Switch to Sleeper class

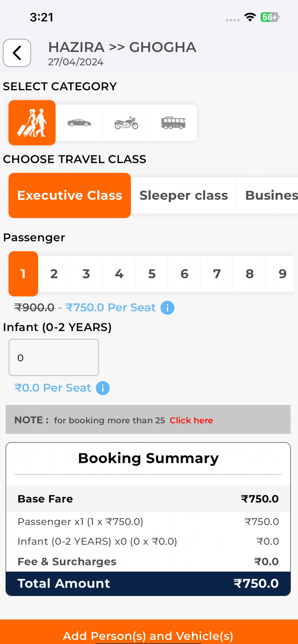(184, 195)
